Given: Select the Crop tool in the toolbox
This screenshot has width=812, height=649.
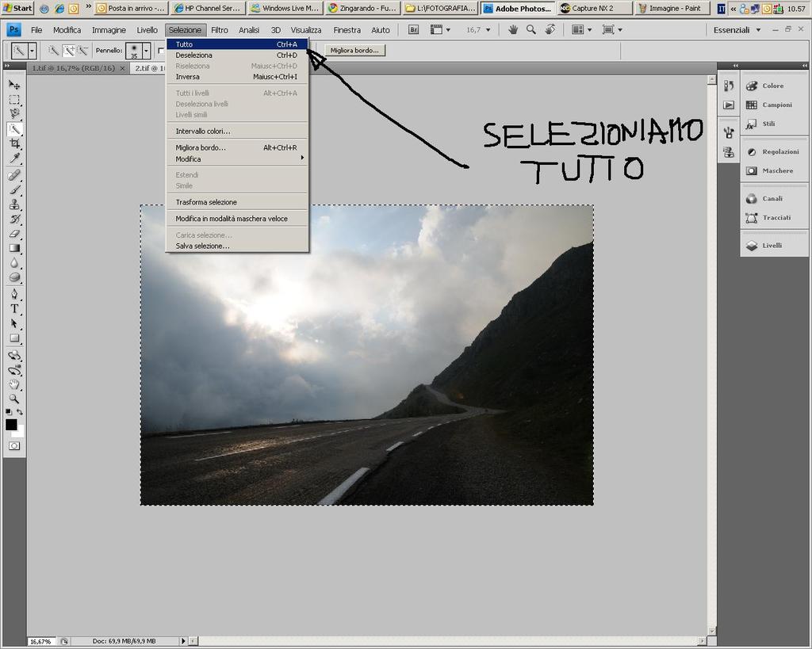Looking at the screenshot, I should (14, 144).
